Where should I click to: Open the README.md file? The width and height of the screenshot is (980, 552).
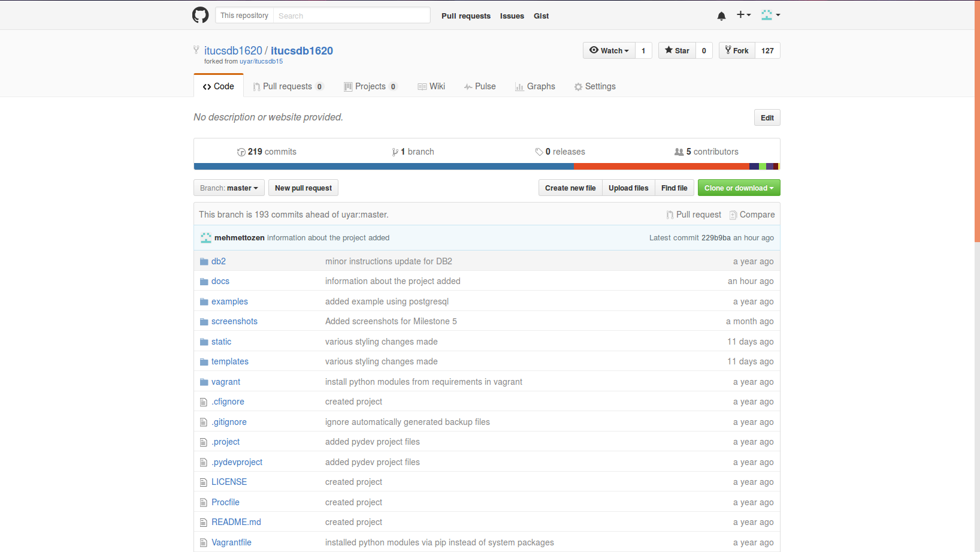point(236,522)
